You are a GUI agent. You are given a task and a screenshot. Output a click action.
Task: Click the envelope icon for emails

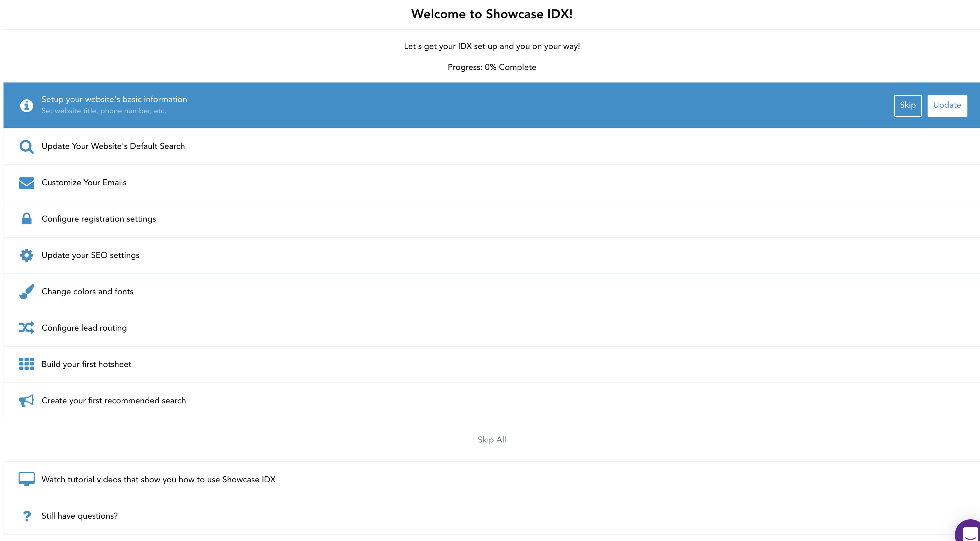pos(26,183)
